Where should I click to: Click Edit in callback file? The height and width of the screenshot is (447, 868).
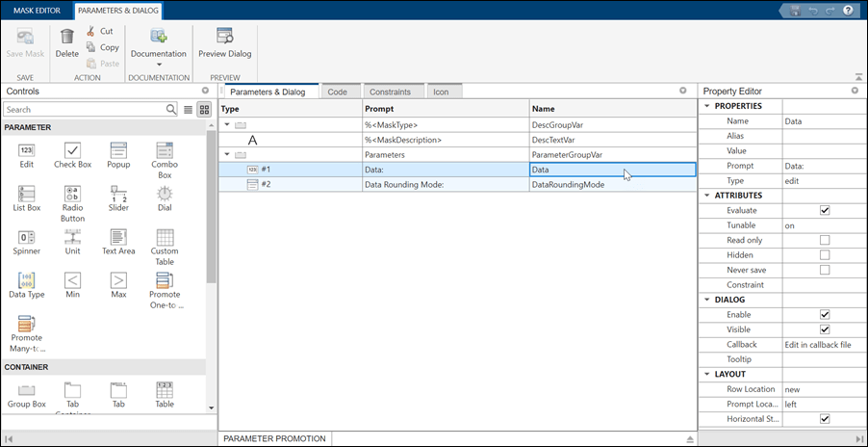coord(817,344)
